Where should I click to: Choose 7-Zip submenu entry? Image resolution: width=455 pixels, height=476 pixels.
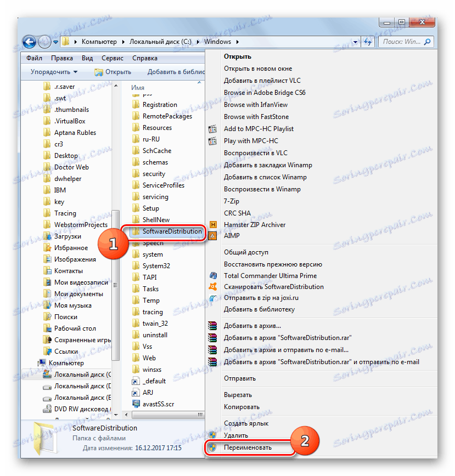click(232, 201)
